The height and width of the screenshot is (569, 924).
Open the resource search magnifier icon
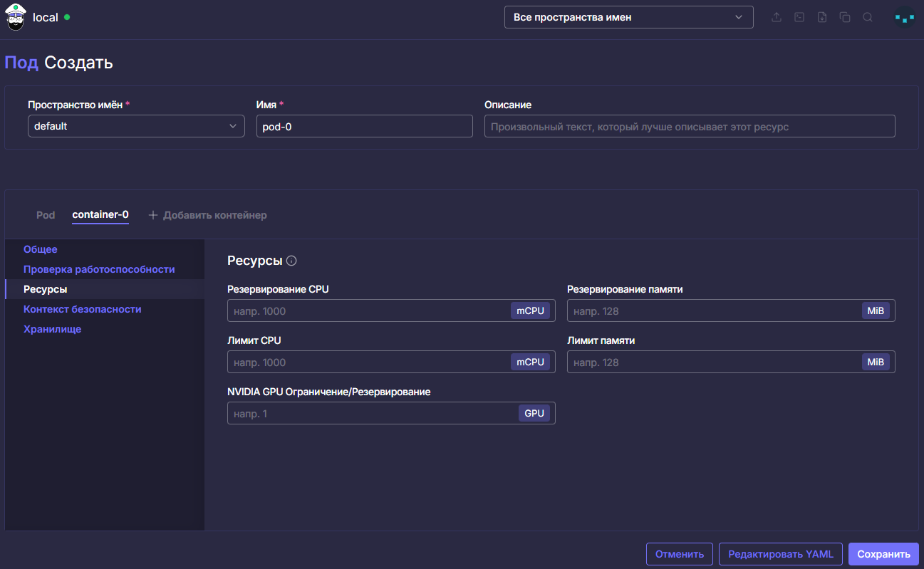868,17
